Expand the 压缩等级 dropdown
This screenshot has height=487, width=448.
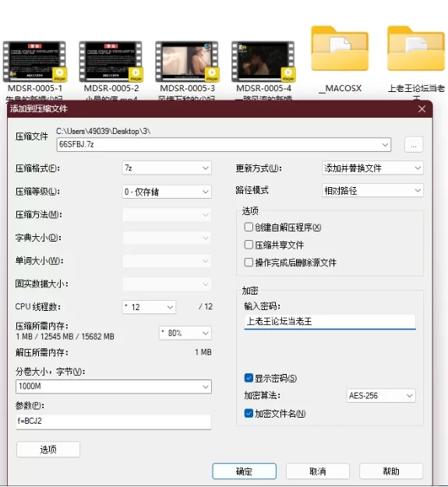pos(167,192)
